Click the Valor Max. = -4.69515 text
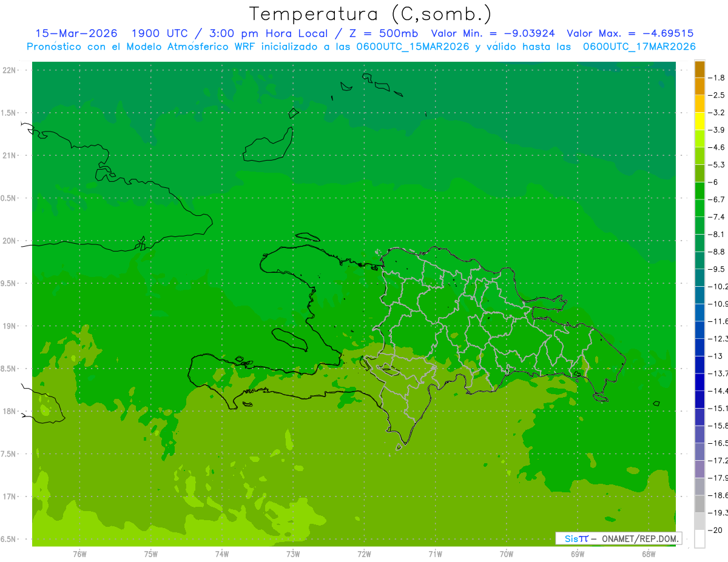 click(630, 33)
